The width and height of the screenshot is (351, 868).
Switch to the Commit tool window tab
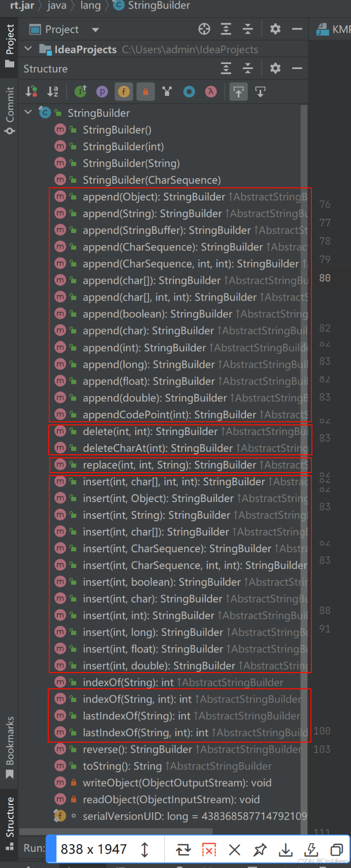click(9, 110)
